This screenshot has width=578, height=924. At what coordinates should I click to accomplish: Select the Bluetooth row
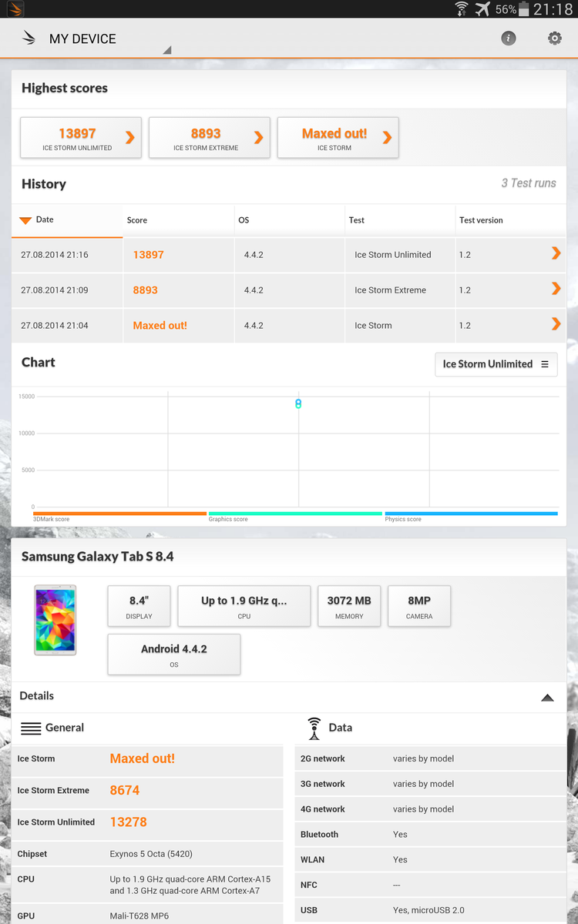click(x=430, y=835)
